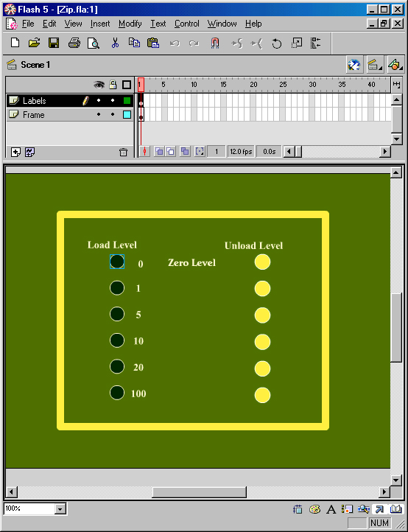Open the Modify menu
Viewport: 408px width, 532px height.
130,24
